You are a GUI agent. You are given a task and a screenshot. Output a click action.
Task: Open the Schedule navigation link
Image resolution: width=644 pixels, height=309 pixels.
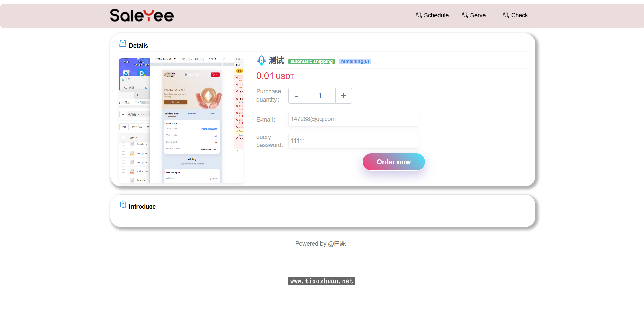tap(436, 15)
